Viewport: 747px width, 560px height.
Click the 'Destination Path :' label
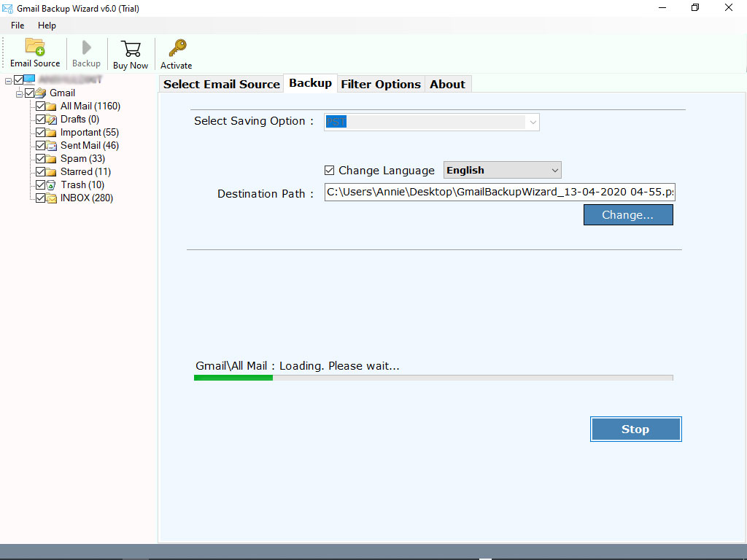tap(266, 194)
